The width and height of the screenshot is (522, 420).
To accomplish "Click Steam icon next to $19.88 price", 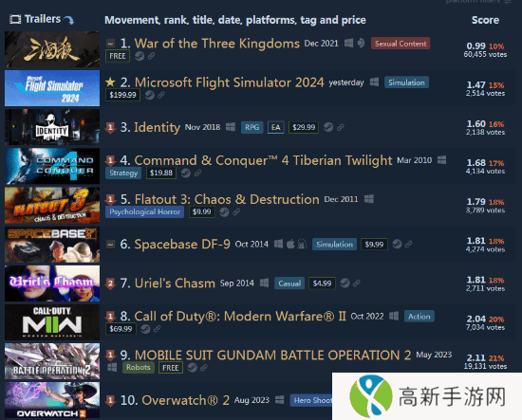I will pos(186,173).
